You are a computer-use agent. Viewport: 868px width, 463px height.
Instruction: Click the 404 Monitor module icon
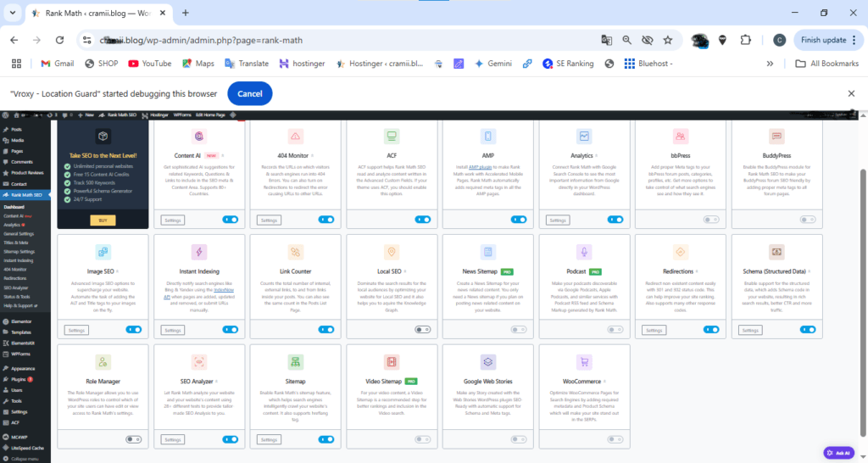[296, 137]
